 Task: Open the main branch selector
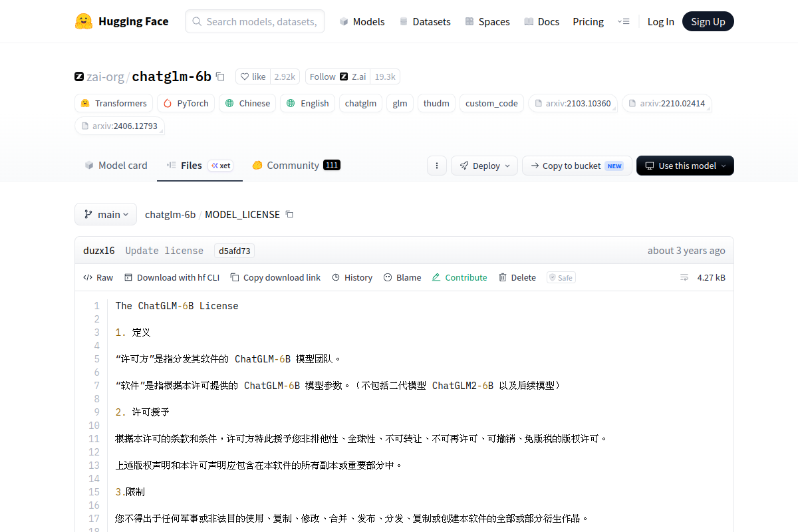pos(106,214)
